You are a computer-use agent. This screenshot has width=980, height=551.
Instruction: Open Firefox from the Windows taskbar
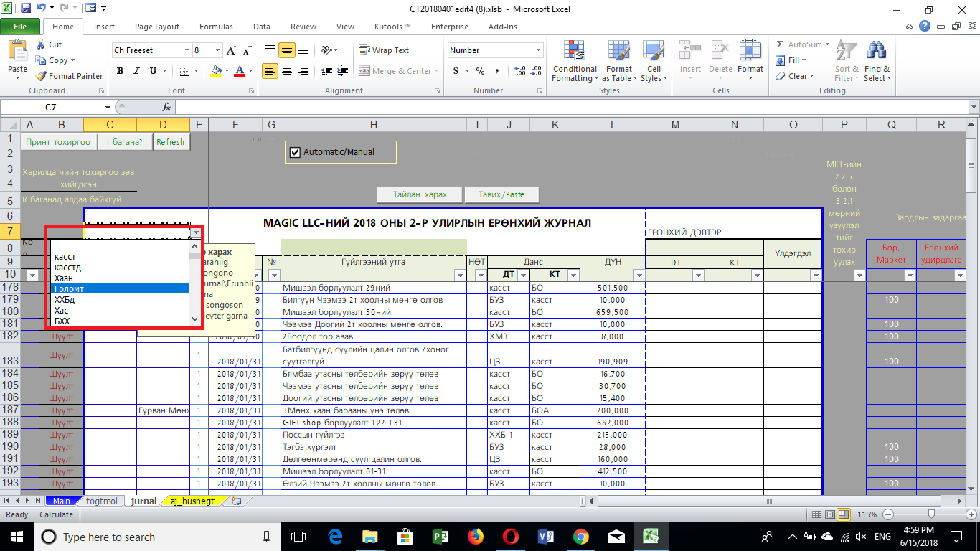[475, 537]
